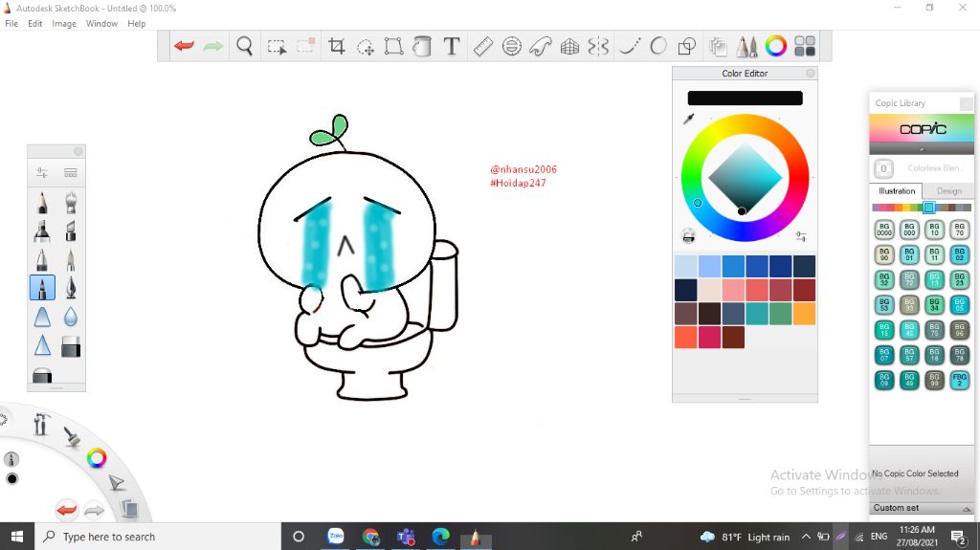
Task: Enable the Ruler guide
Action: (x=482, y=46)
